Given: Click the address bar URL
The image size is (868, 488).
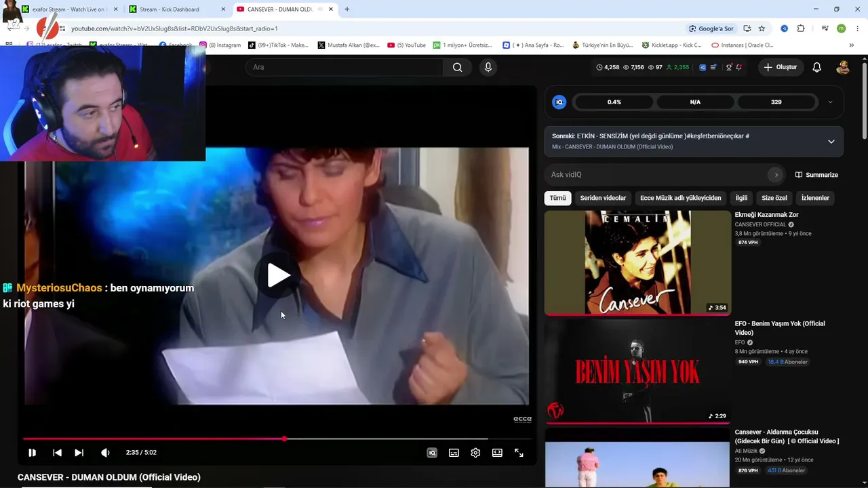Looking at the screenshot, I should coord(175,28).
